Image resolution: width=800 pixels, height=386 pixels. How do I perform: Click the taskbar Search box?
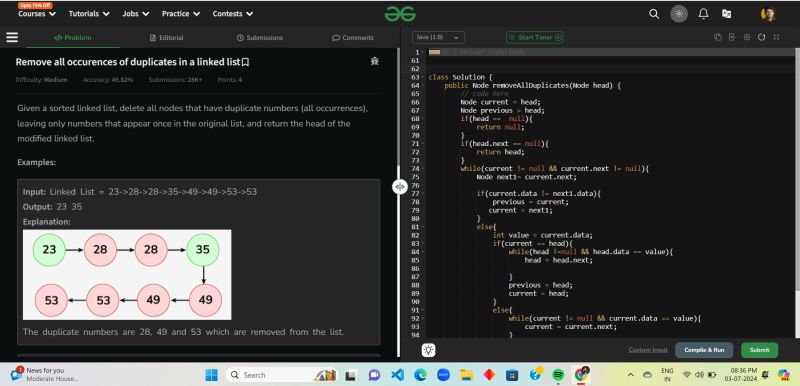click(282, 375)
